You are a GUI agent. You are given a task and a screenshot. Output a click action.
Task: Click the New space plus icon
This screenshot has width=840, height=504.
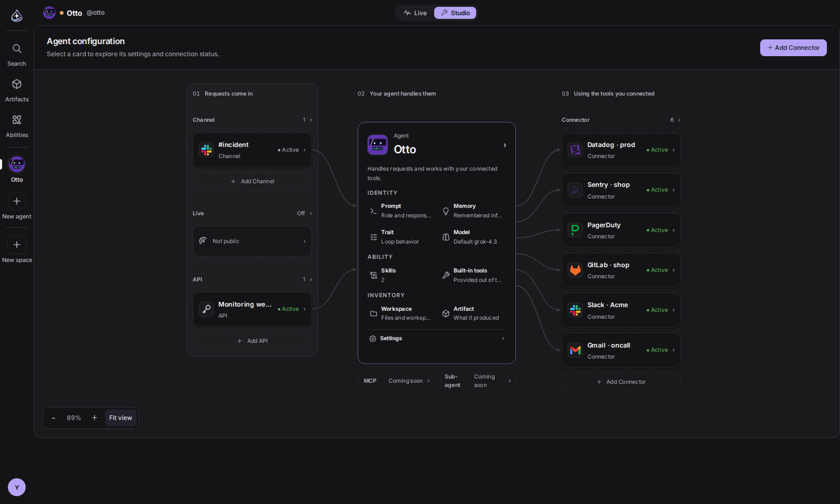[17, 245]
